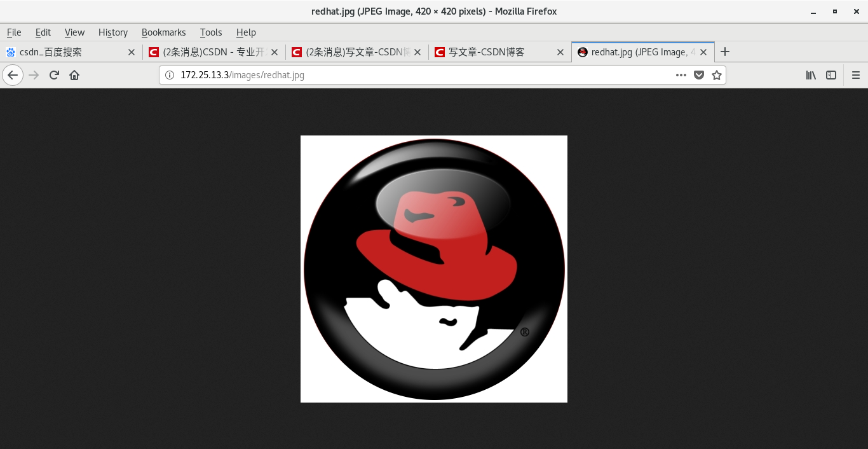Open the Firefox home page
This screenshot has height=449, width=868.
click(x=74, y=75)
